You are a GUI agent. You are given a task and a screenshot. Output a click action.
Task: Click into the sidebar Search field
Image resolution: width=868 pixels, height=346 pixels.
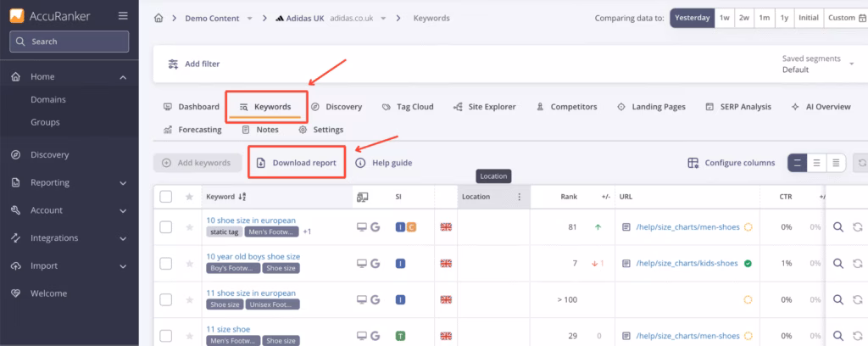pos(69,41)
